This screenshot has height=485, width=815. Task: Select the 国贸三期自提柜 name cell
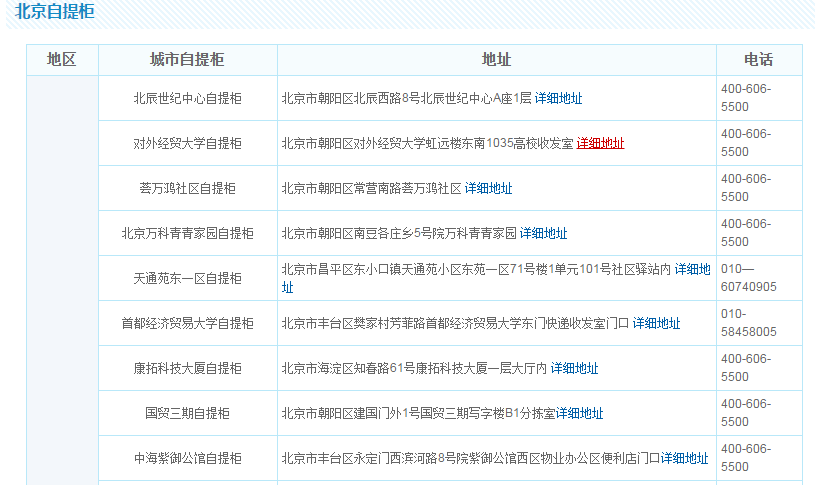188,413
